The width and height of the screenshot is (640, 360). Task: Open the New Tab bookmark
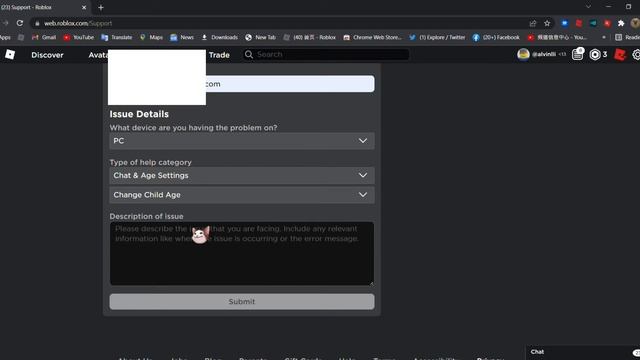coord(260,37)
